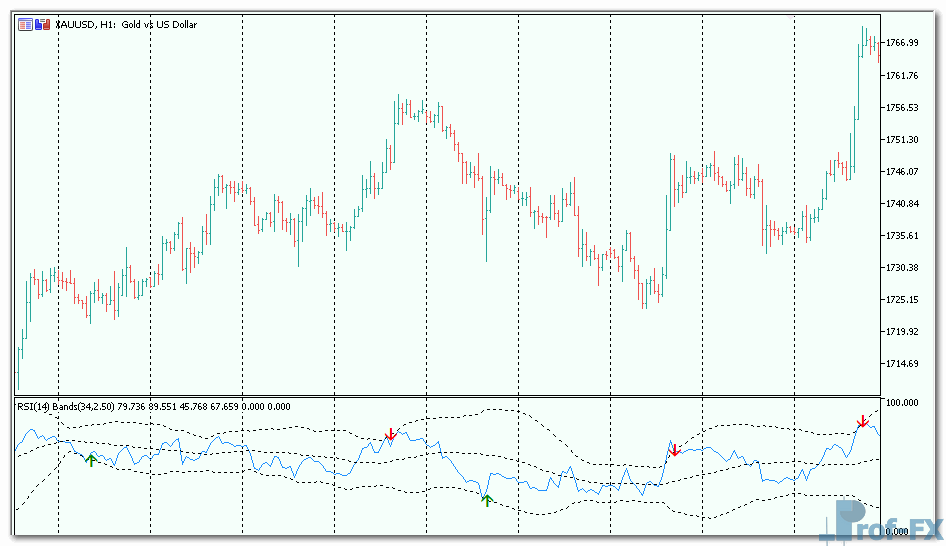946x546 pixels.
Task: Click the 1735.61 price axis label
Action: pos(902,236)
